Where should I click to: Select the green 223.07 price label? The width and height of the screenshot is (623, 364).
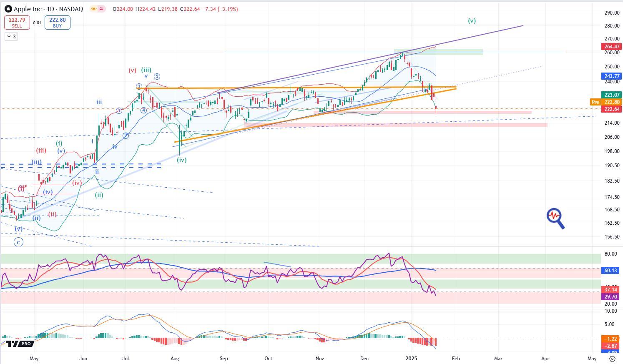(x=611, y=95)
